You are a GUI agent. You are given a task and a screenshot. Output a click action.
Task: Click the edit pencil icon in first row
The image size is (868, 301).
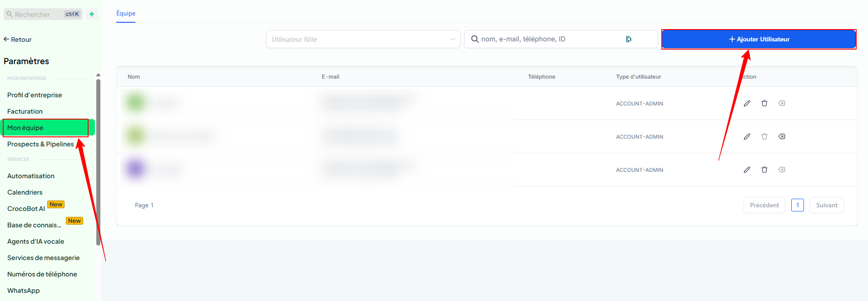pyautogui.click(x=747, y=103)
